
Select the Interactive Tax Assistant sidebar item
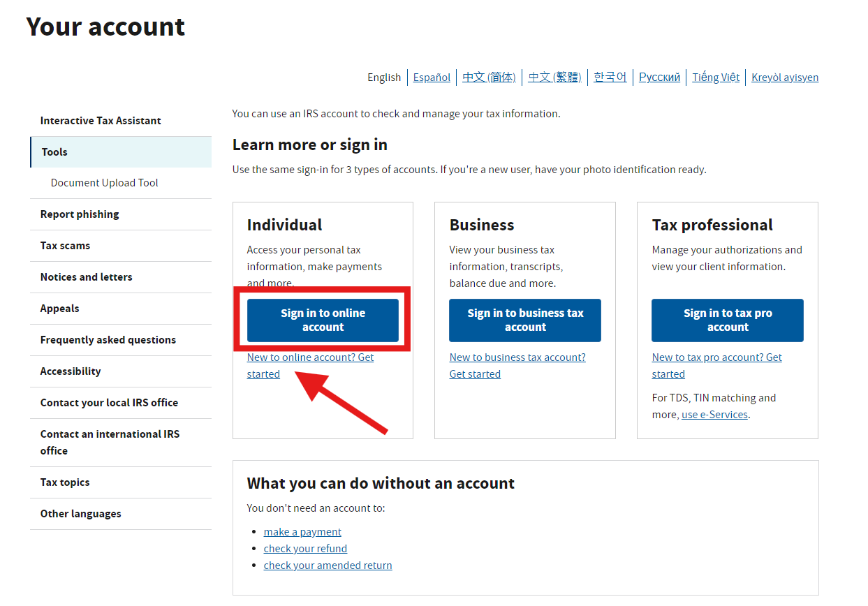pos(101,120)
